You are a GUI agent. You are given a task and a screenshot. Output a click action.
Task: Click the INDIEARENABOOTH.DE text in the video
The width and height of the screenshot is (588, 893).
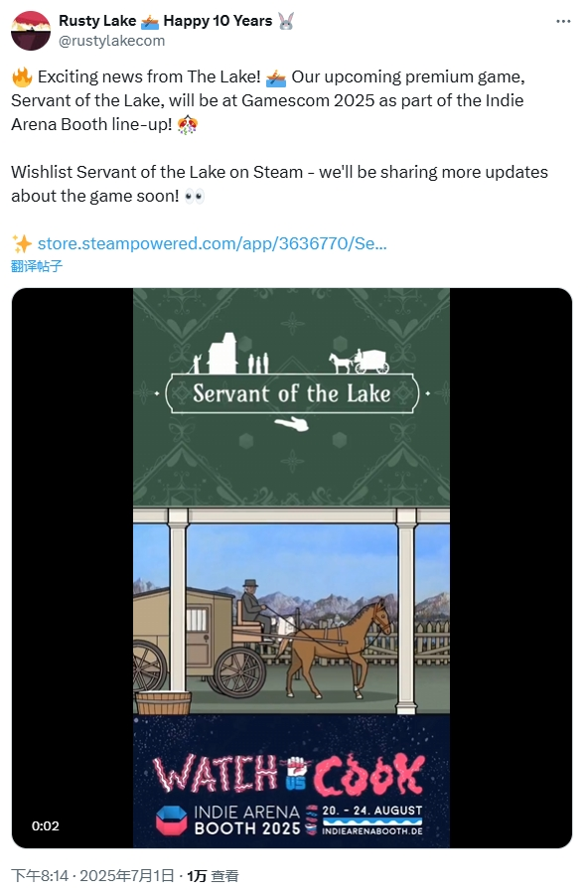click(x=372, y=831)
